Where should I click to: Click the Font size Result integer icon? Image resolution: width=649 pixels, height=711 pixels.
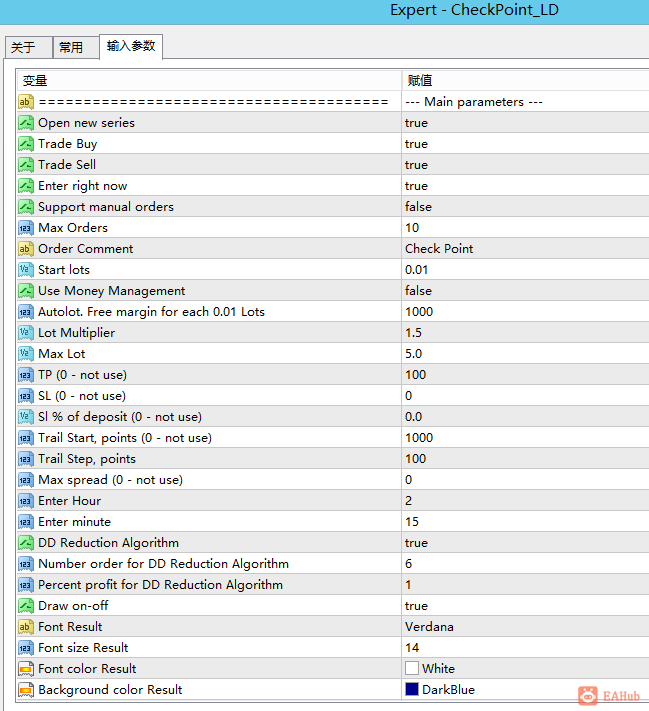pos(26,648)
